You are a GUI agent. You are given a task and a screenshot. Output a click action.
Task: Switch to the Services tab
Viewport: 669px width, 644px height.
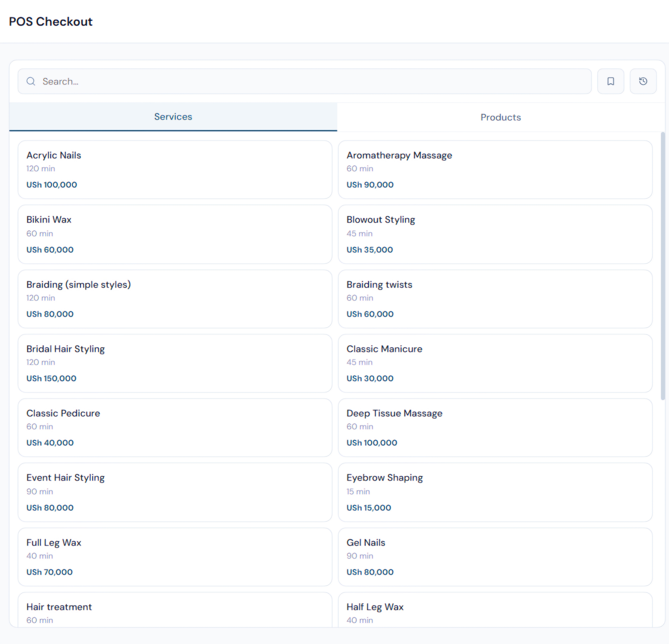click(173, 117)
